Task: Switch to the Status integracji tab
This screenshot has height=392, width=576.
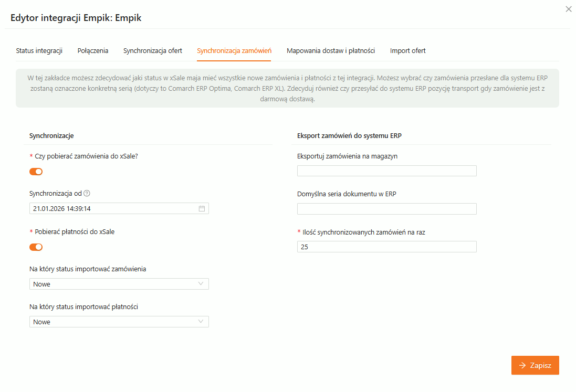Action: 39,51
